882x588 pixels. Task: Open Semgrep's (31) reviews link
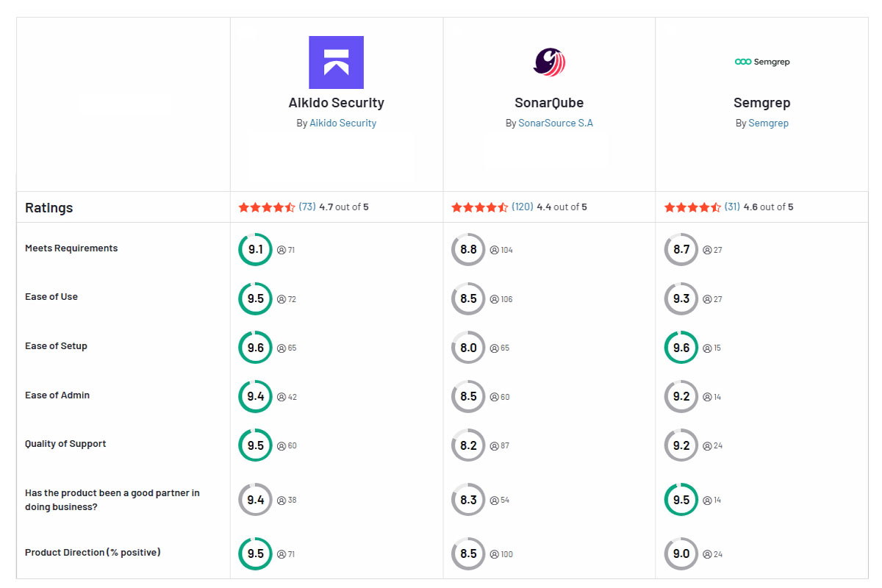click(x=732, y=207)
